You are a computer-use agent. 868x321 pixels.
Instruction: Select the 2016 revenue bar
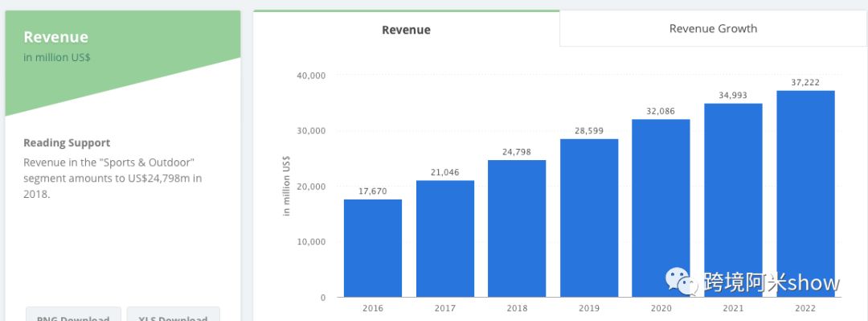point(373,248)
